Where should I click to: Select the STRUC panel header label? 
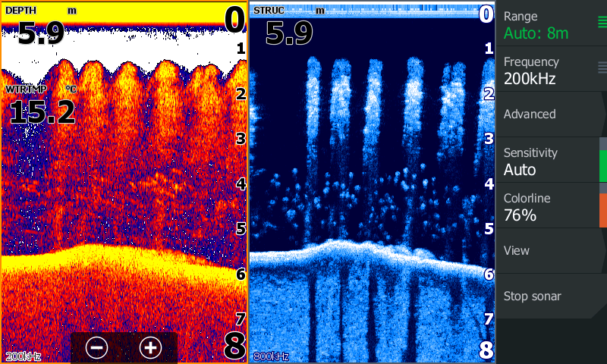coord(267,11)
